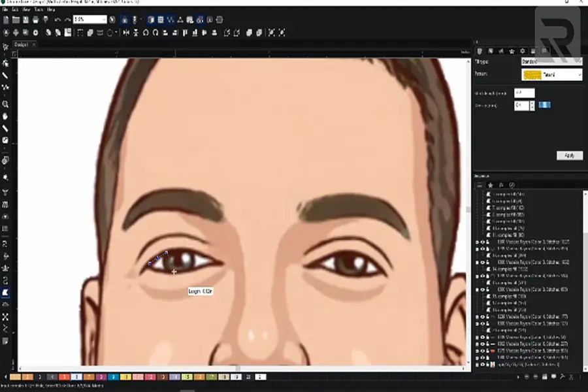The height and width of the screenshot is (392, 588).
Task: Click the dashed rectangle selection icon
Action: (80, 33)
